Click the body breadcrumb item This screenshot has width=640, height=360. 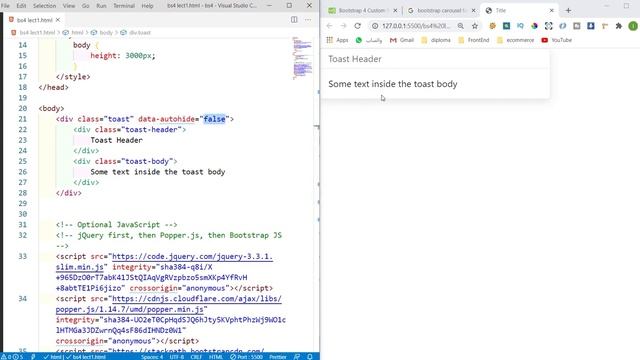(x=106, y=33)
